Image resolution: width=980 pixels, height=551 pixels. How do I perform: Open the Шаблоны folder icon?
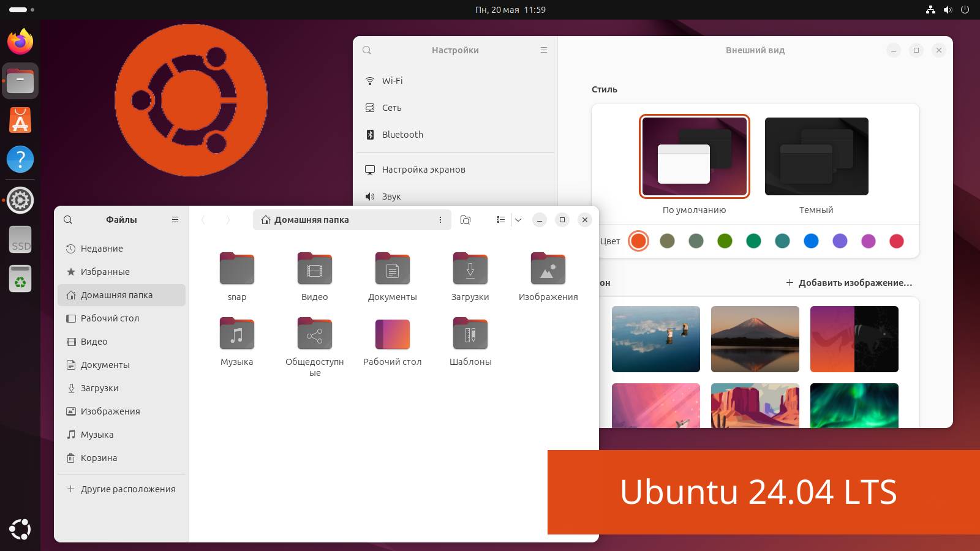(x=470, y=334)
